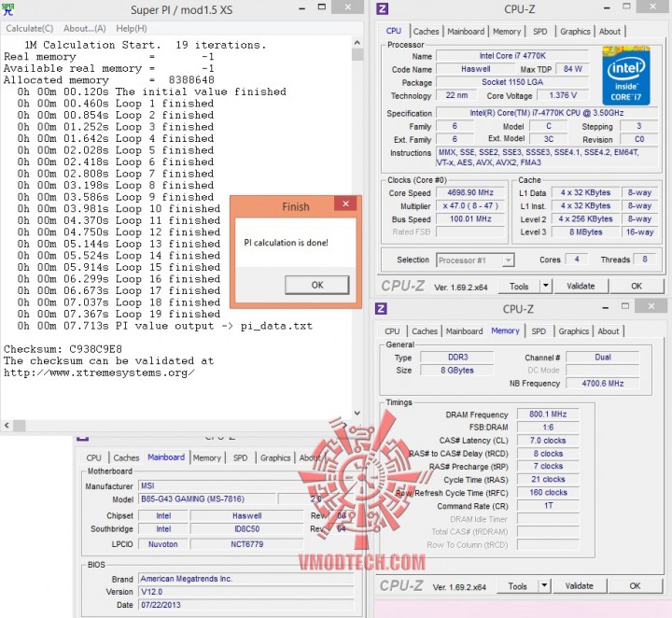Click OK button in upper CPU-Z window
Screen dimensions: 672x618
point(637,287)
